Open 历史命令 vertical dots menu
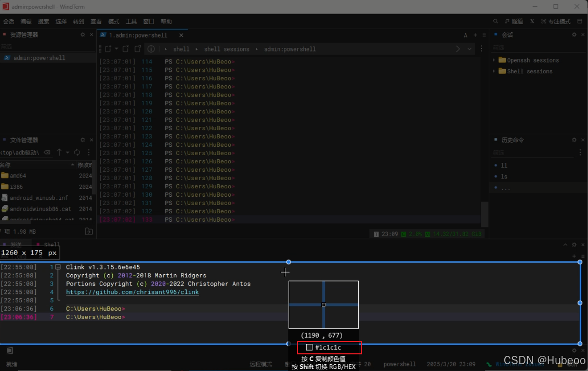588x371 pixels. click(x=580, y=152)
